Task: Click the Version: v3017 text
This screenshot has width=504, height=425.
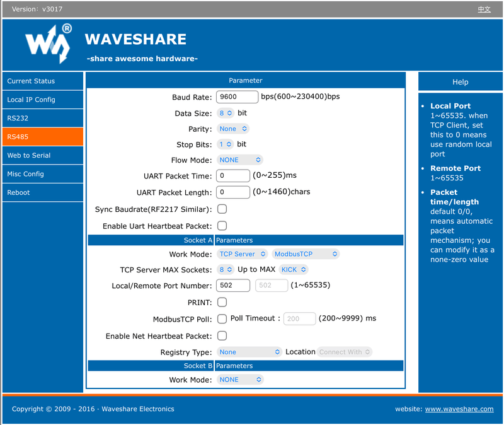Action: coord(37,9)
